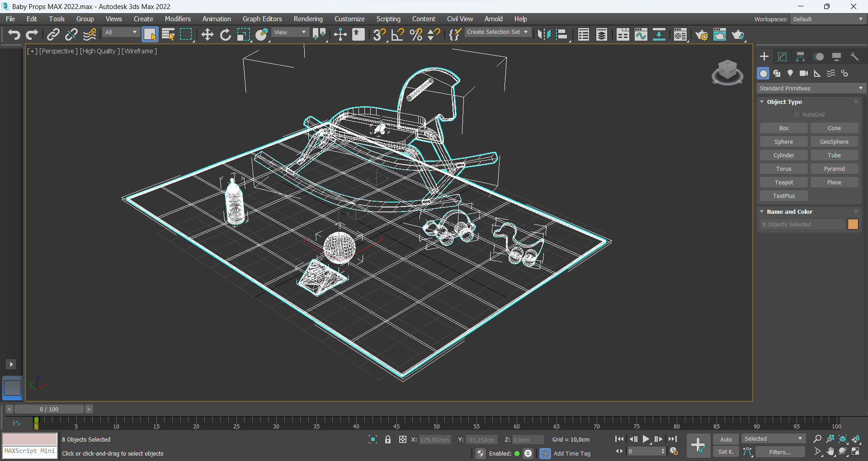The width and height of the screenshot is (868, 461).
Task: Activate the Select and Move tool
Action: [x=207, y=34]
